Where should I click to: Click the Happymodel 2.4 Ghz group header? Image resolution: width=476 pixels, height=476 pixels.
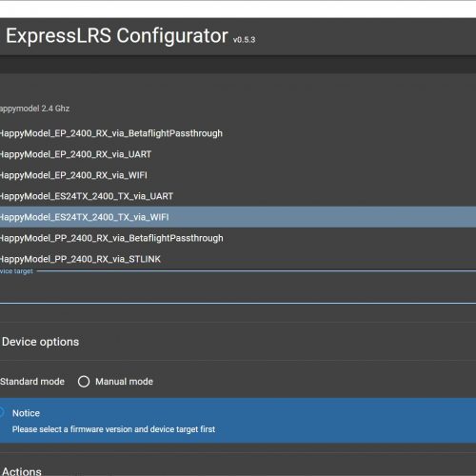(x=34, y=109)
